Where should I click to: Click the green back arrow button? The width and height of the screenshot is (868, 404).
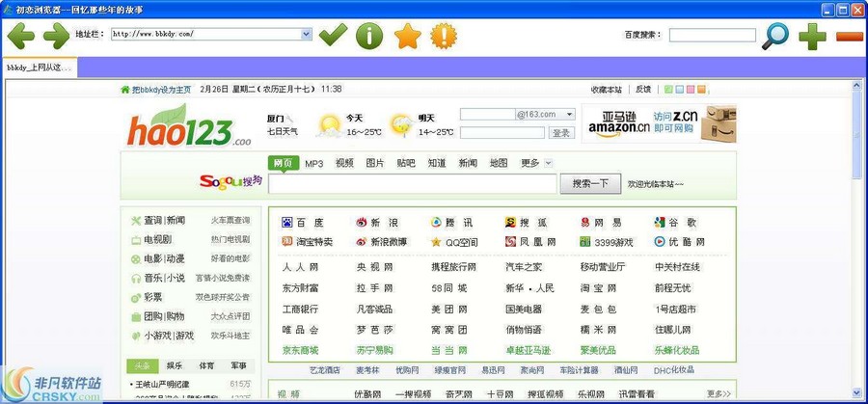click(x=20, y=36)
